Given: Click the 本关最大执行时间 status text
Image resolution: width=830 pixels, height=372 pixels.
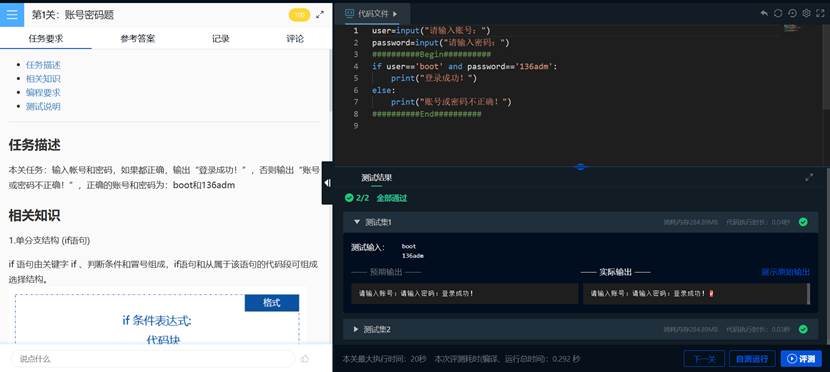Looking at the screenshot, I should 384,359.
